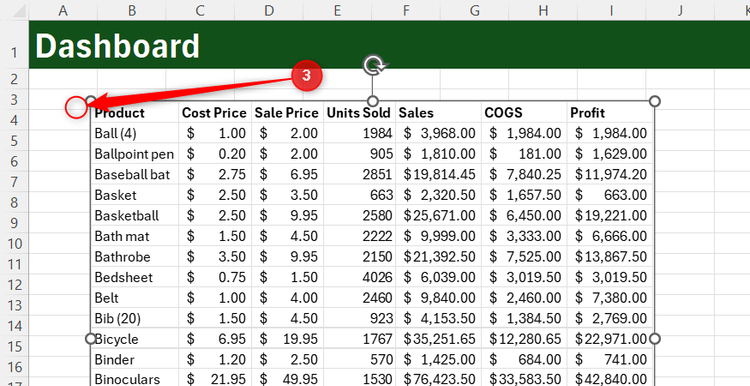Click the COGS value $12,280.65

[x=525, y=339]
